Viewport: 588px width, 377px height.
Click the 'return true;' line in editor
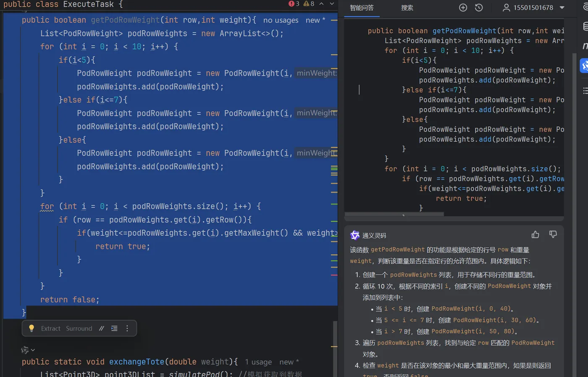click(123, 246)
